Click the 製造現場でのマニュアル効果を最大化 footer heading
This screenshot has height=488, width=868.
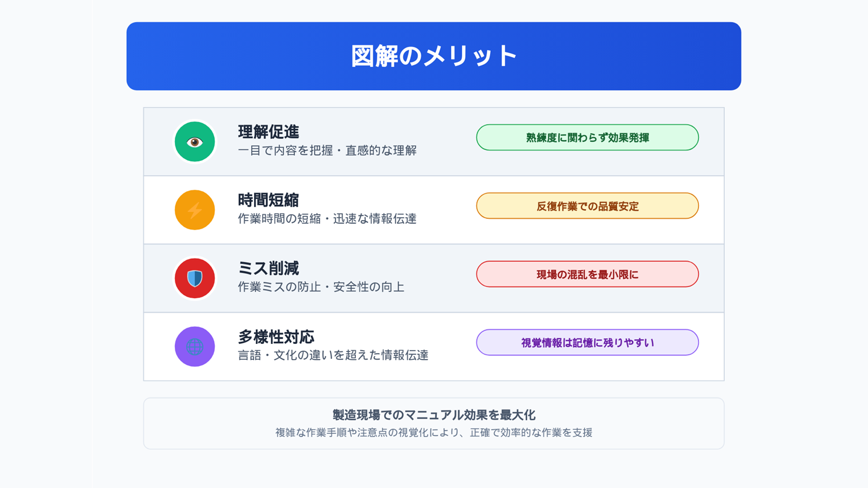(434, 415)
